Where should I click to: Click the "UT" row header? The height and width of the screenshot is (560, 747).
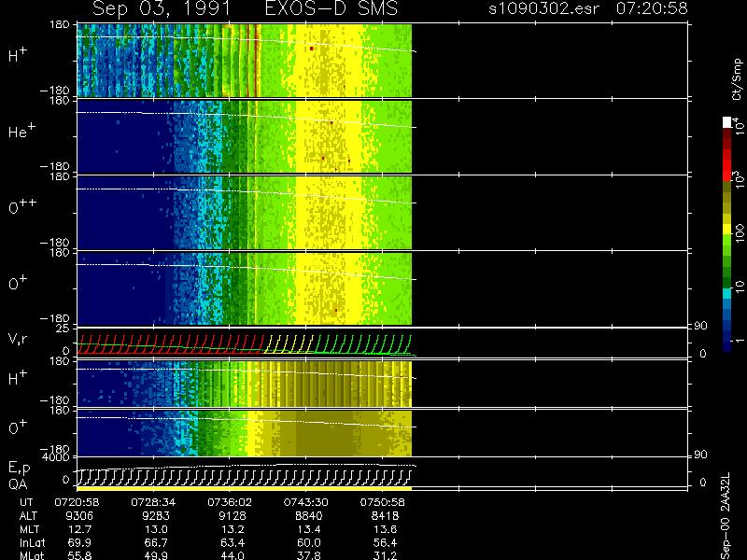[26, 502]
